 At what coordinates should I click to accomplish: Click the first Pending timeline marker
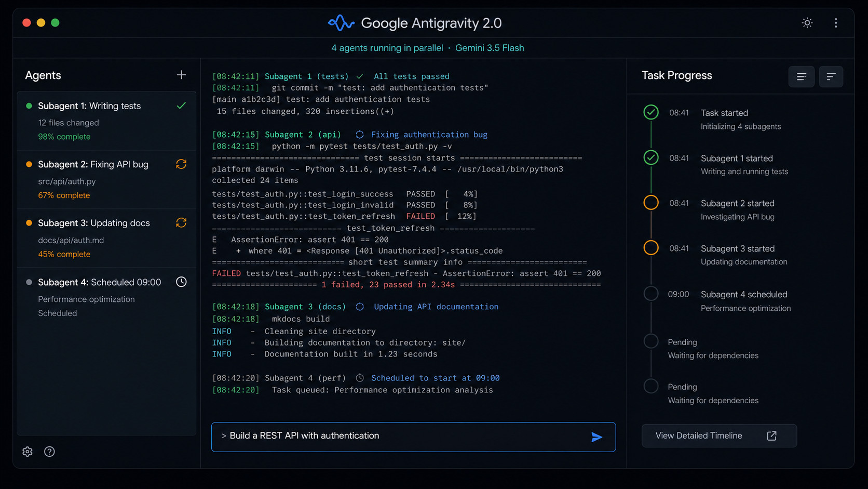[651, 341]
